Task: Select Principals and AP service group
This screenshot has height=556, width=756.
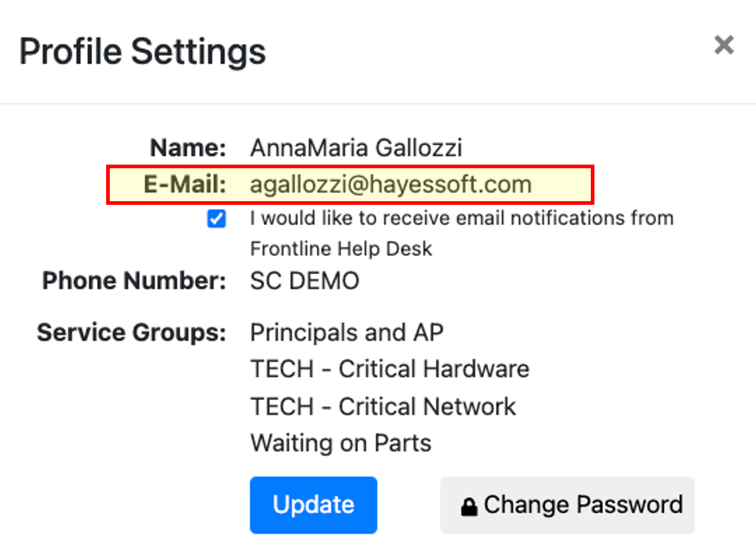Action: click(x=347, y=332)
